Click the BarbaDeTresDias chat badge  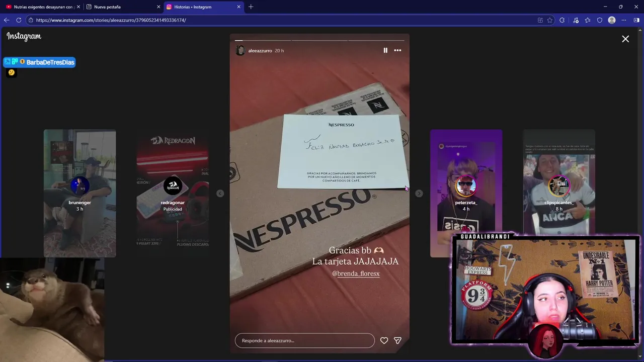[39, 62]
